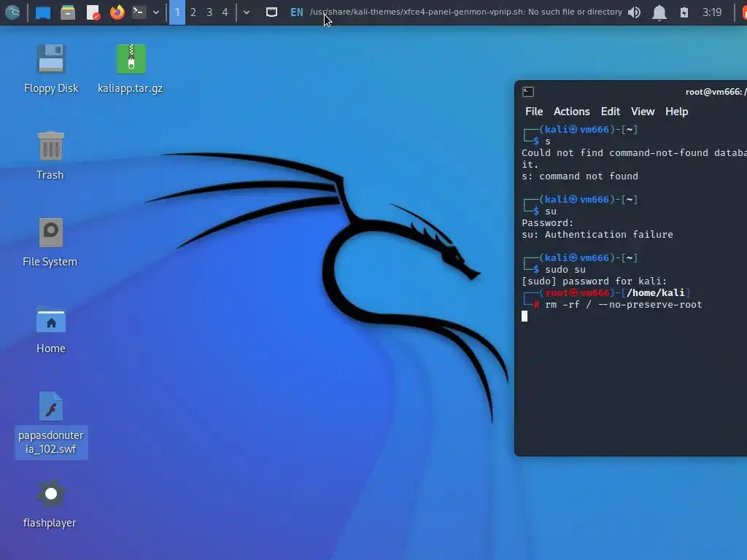Switch to workspace 1
Image resolution: width=747 pixels, height=560 pixels.
coord(177,12)
